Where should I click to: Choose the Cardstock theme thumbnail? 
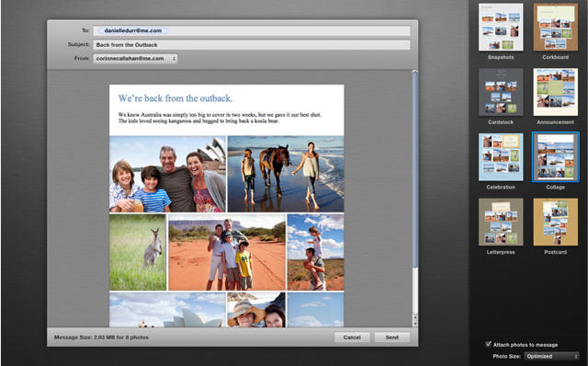(x=501, y=92)
